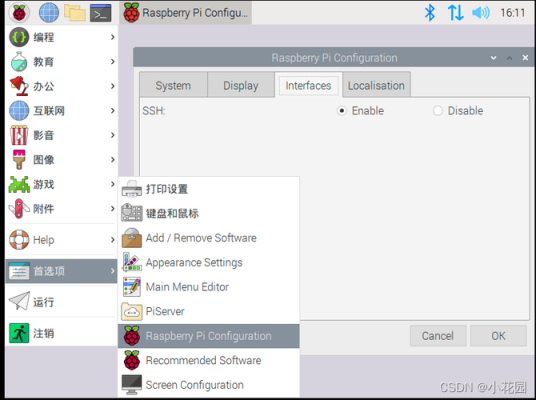Screen dimensions: 536x400
Task: Click the 附件 pocket knife icon
Action: coord(19,209)
